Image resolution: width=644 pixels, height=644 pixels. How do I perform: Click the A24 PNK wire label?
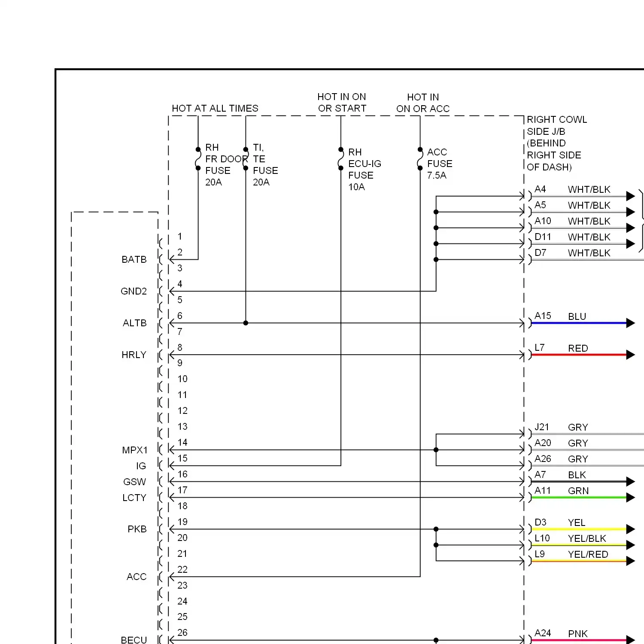[x=561, y=633]
